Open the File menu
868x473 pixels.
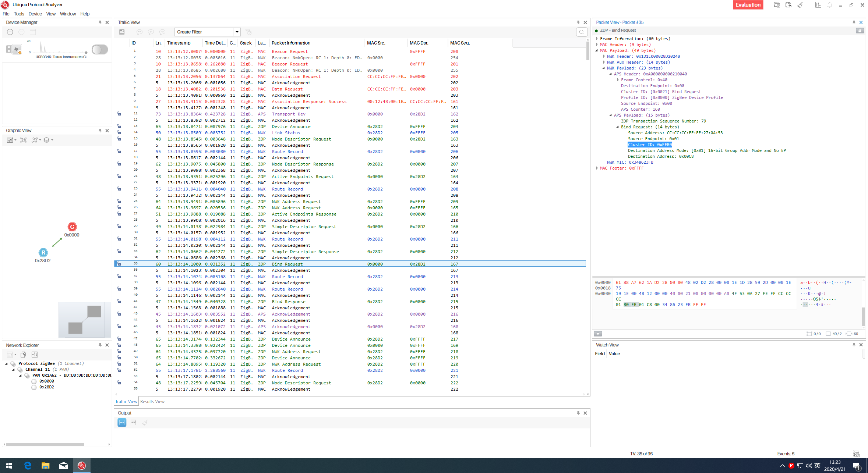pos(6,14)
